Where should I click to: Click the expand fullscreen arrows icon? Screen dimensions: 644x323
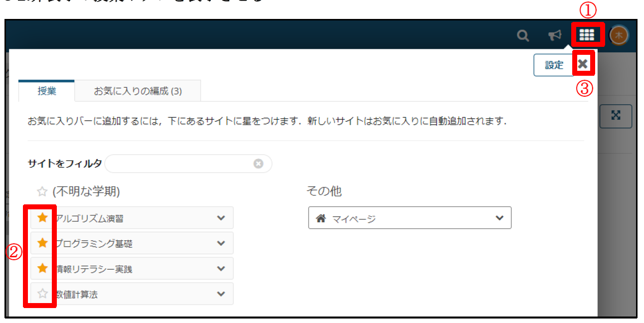tap(616, 116)
